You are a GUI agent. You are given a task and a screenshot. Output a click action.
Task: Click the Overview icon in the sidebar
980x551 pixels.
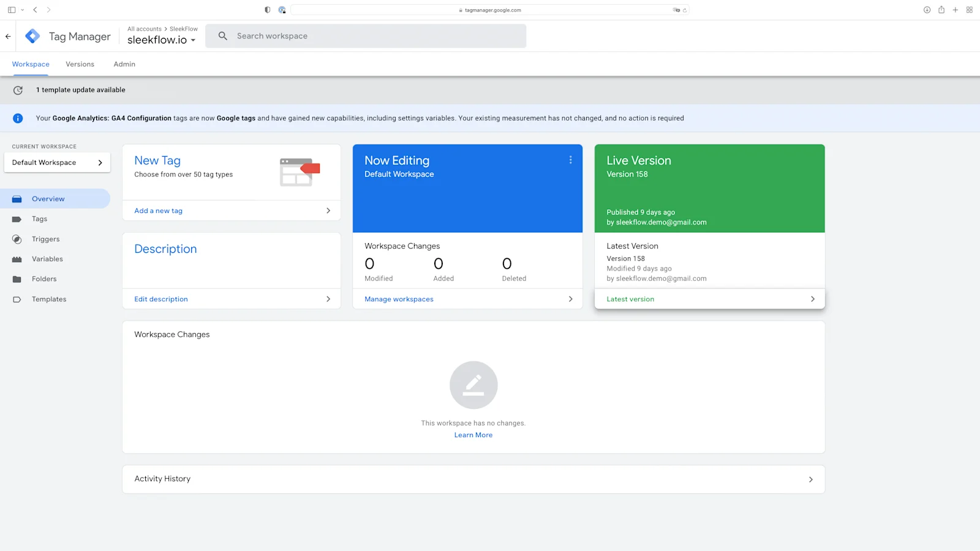(17, 198)
